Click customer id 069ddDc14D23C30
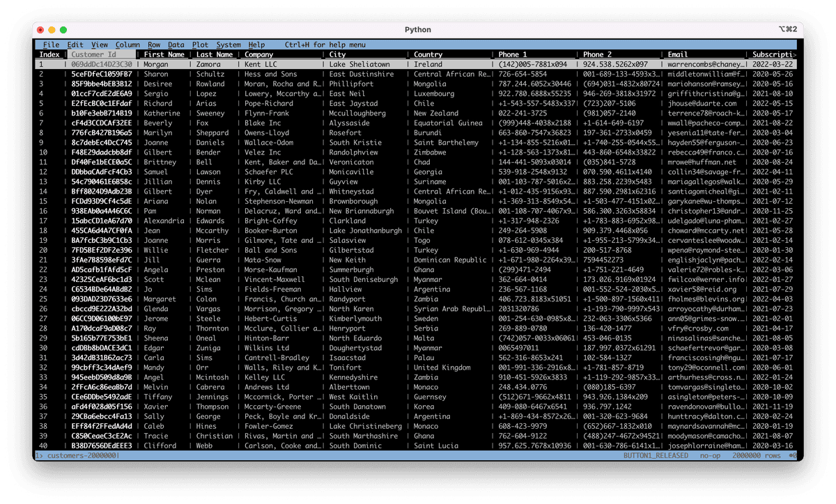 (102, 64)
